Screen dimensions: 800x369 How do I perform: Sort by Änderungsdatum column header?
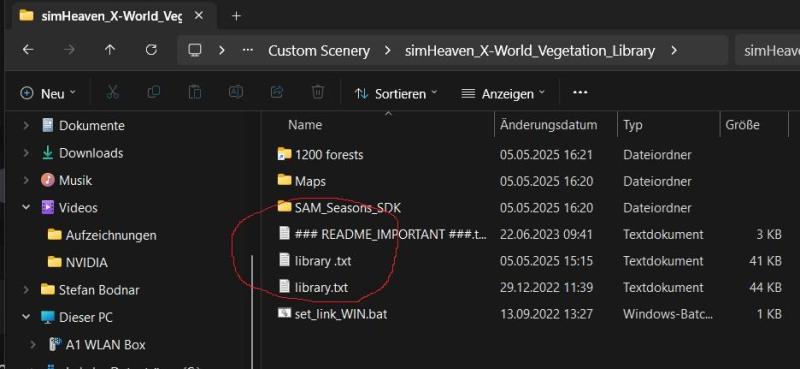click(548, 125)
